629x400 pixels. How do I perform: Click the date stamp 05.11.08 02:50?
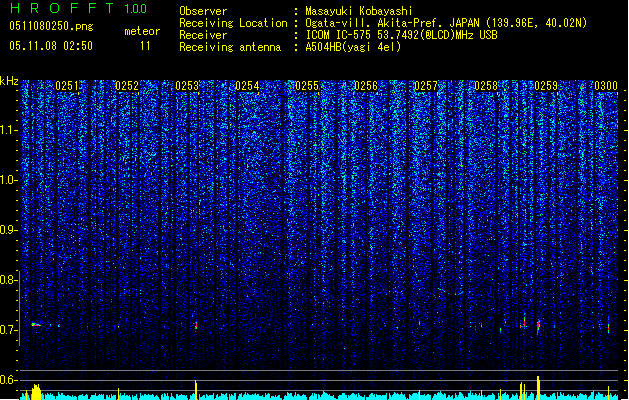pyautogui.click(x=51, y=46)
